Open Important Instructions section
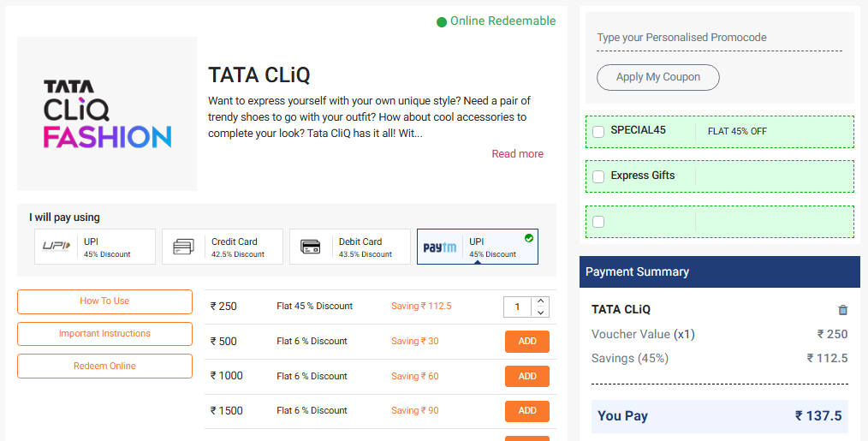 pyautogui.click(x=104, y=333)
